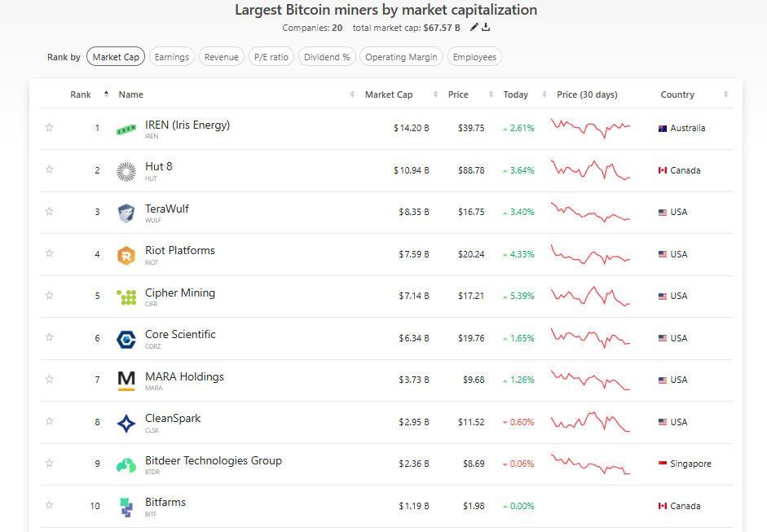Click the MARA Holdings market cap $3.73 B

[x=414, y=380]
